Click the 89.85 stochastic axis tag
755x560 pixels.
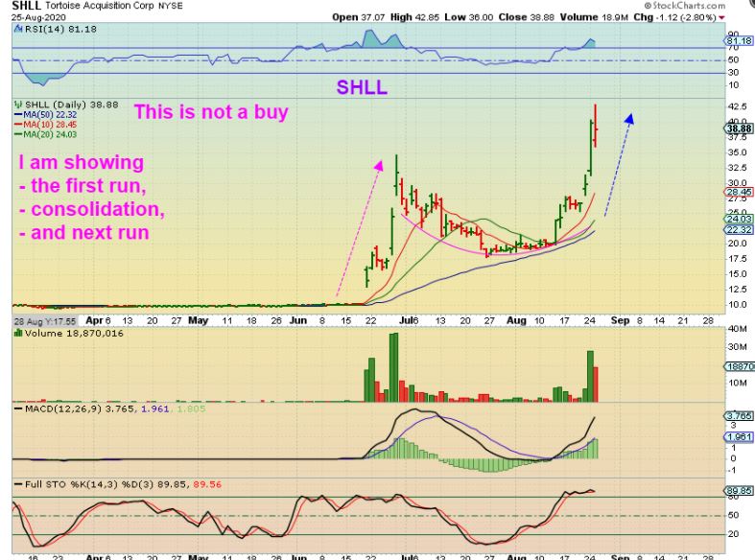pyautogui.click(x=739, y=491)
